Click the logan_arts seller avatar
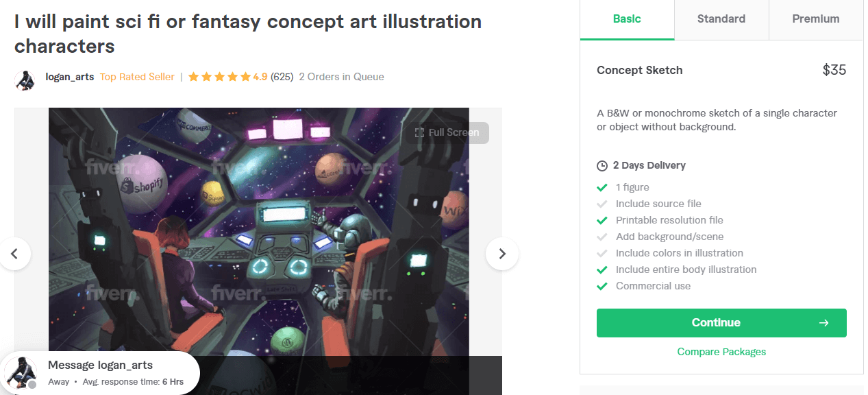868x395 pixels. click(x=25, y=80)
